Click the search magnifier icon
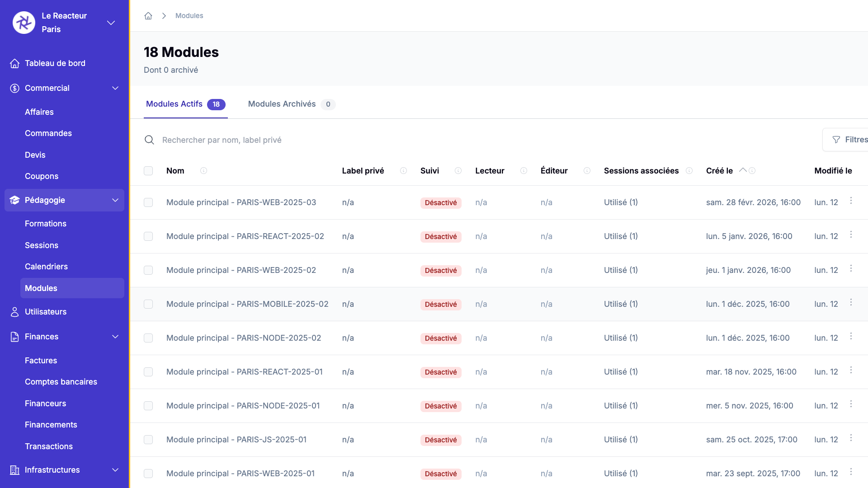Image resolution: width=868 pixels, height=488 pixels. (149, 140)
